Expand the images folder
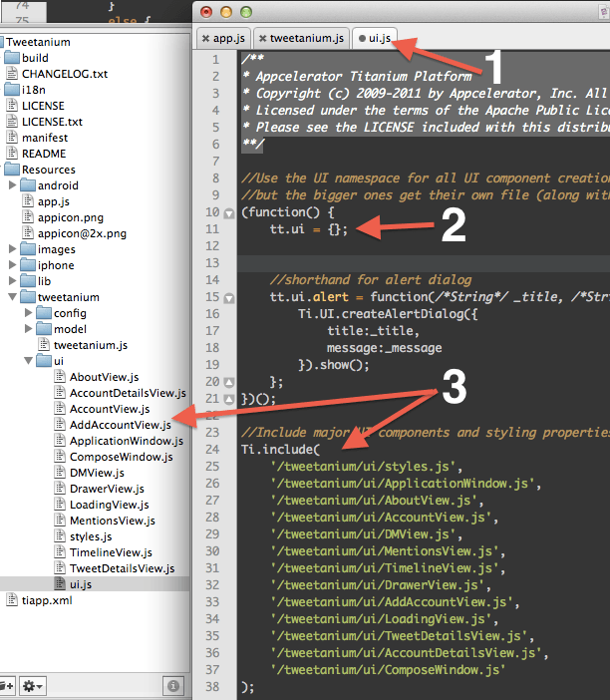The height and width of the screenshot is (700, 610). pyautogui.click(x=13, y=248)
